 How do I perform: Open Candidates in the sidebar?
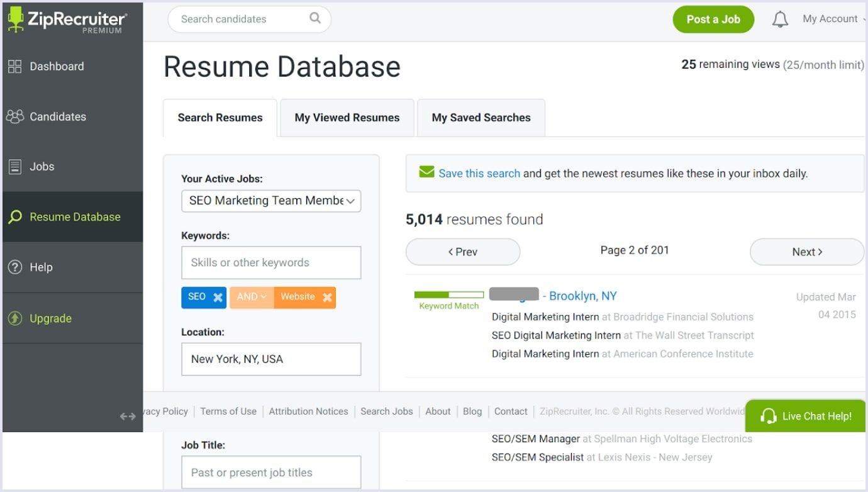coord(72,116)
